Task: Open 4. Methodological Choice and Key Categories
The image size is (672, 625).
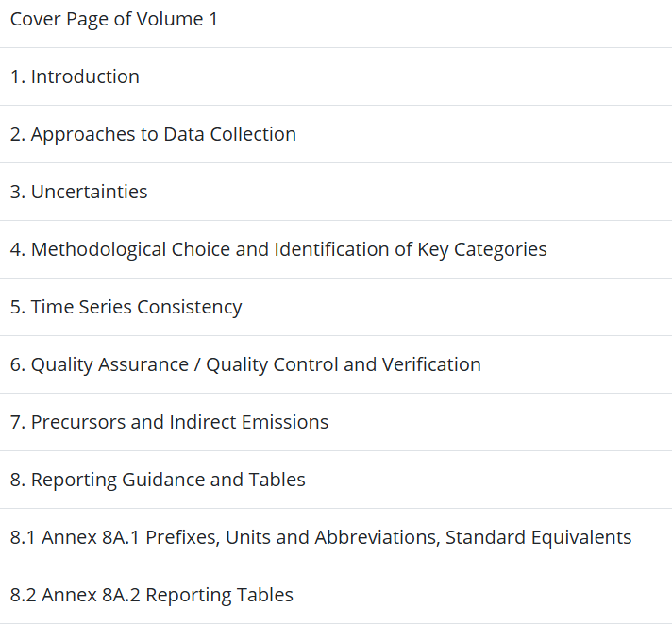Action: [336, 249]
